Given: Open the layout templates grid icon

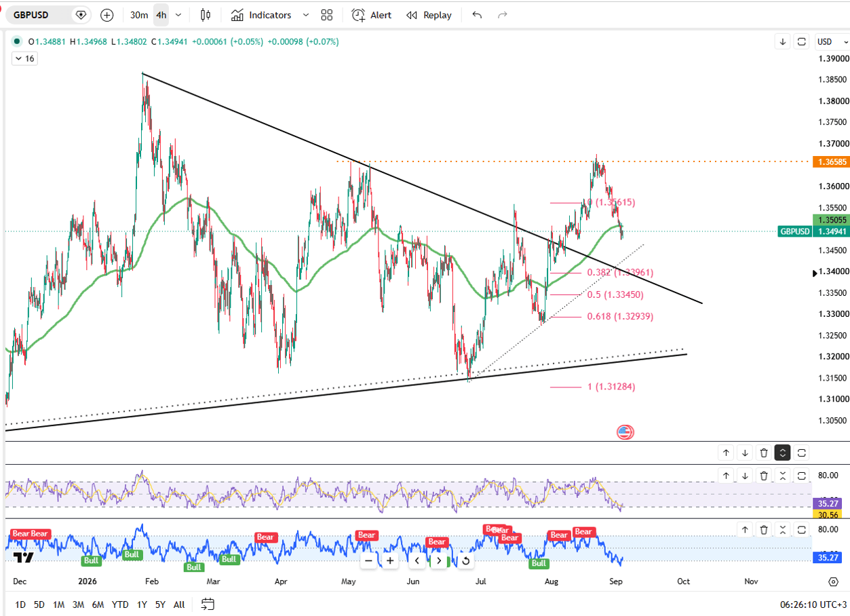Looking at the screenshot, I should [327, 15].
